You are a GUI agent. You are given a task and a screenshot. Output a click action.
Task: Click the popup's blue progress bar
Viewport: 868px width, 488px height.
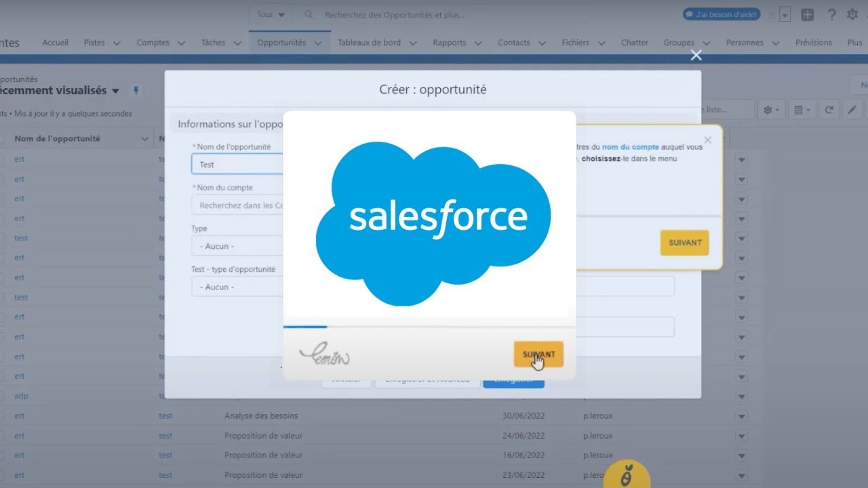(305, 327)
